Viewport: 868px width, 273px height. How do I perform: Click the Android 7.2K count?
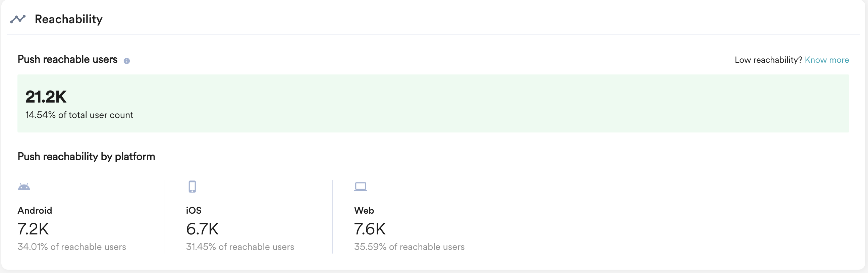[x=33, y=229]
